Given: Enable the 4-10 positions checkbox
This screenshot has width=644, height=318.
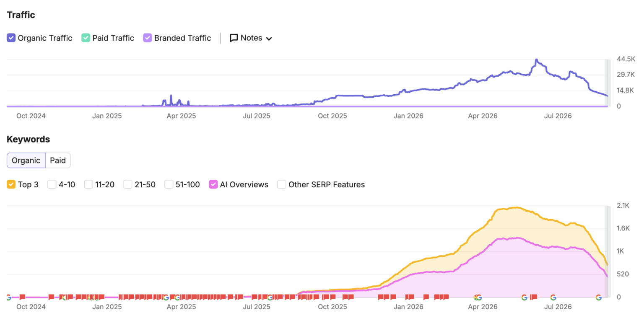Looking at the screenshot, I should click(x=52, y=184).
